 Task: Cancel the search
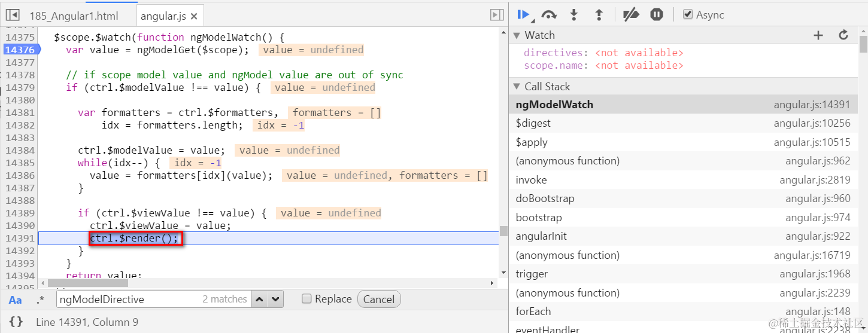[379, 299]
